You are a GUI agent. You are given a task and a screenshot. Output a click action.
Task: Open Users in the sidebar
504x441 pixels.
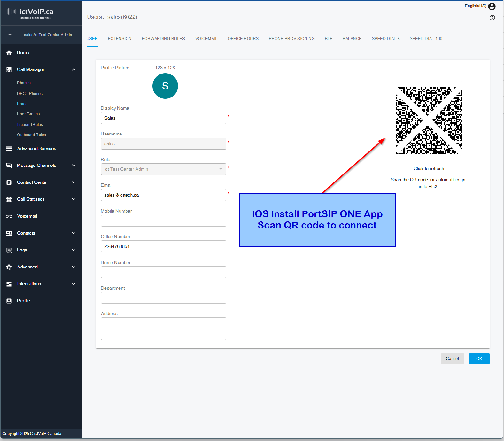[x=22, y=104]
